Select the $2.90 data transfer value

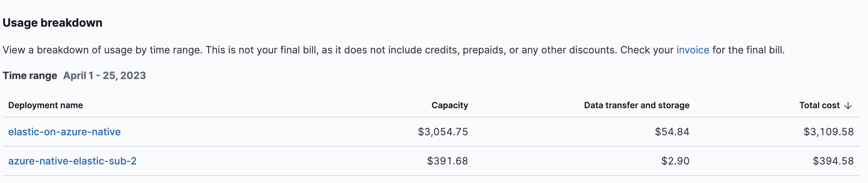tap(675, 161)
